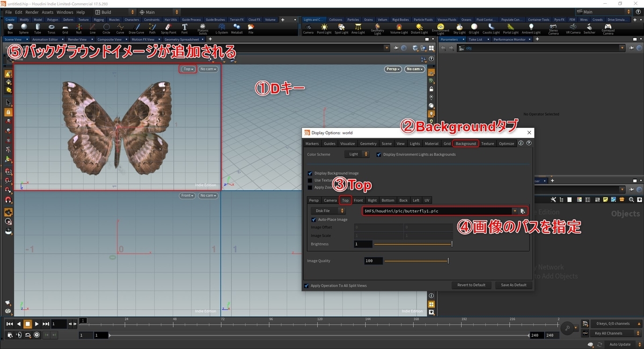644x349 pixels.
Task: Click the Save As Default button
Action: [514, 285]
